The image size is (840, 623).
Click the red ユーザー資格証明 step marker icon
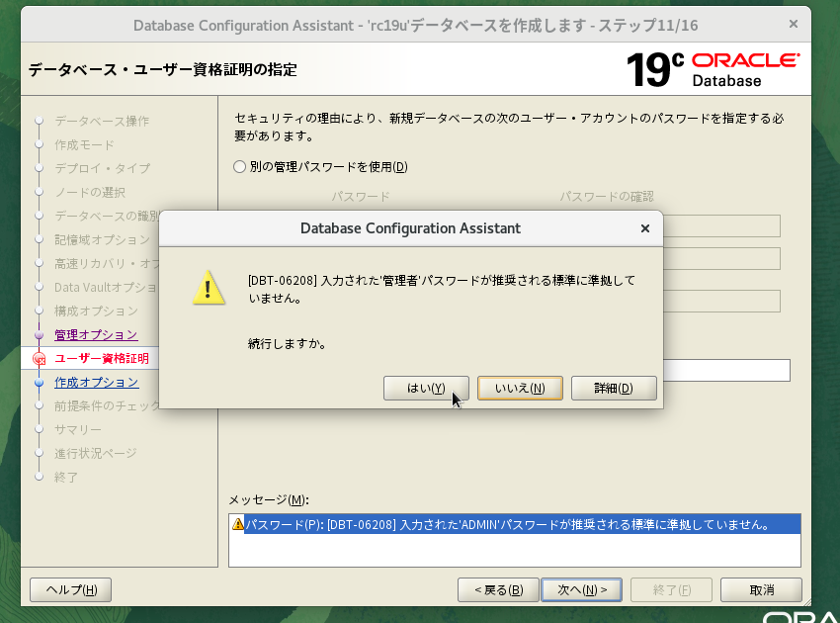[x=40, y=359]
